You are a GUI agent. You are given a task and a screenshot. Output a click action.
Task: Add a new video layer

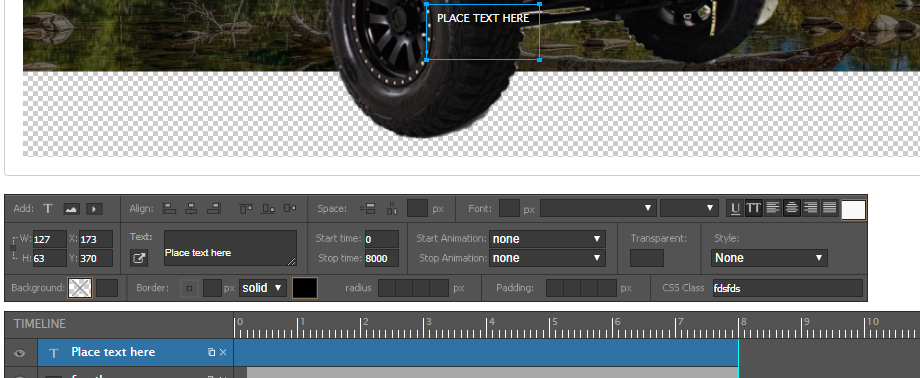coord(94,209)
